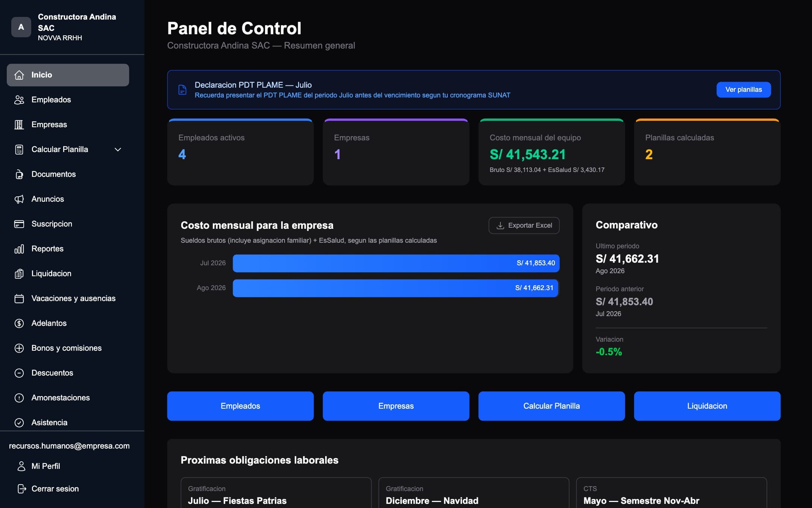Click the Costo mensual del equipo card
This screenshot has width=812, height=508.
click(551, 152)
